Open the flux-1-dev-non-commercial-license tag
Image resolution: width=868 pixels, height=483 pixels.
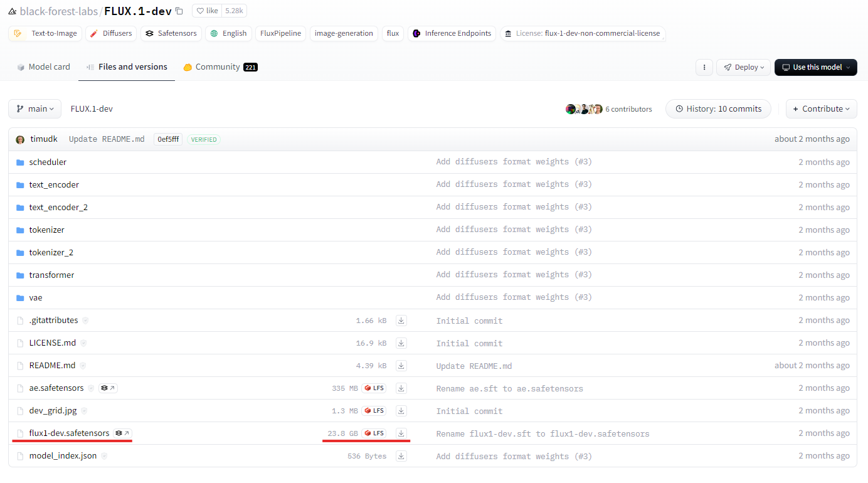click(x=583, y=33)
